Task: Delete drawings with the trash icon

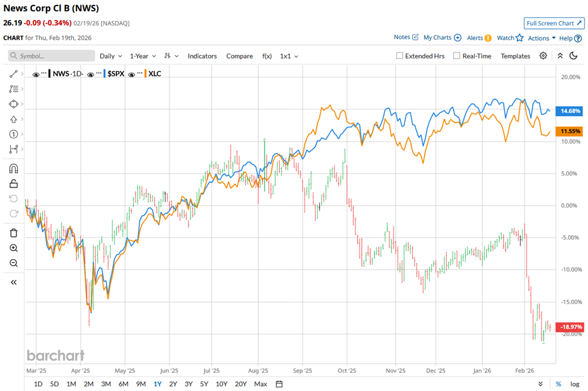Action: 13,233
